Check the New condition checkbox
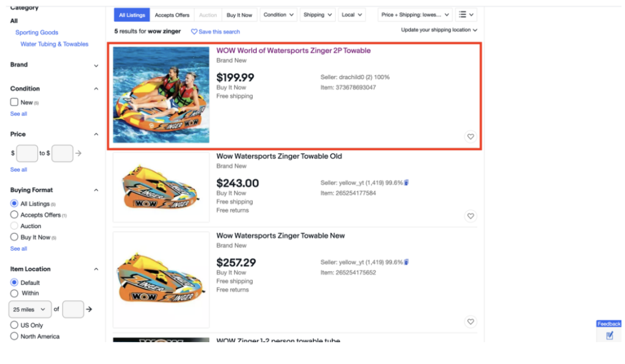The image size is (625, 364). pyautogui.click(x=15, y=102)
